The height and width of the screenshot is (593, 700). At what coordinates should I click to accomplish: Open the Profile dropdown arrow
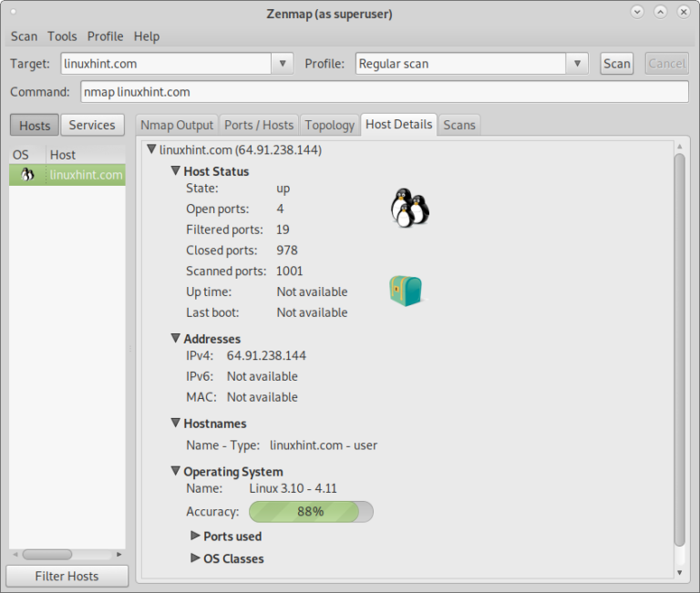pos(577,64)
